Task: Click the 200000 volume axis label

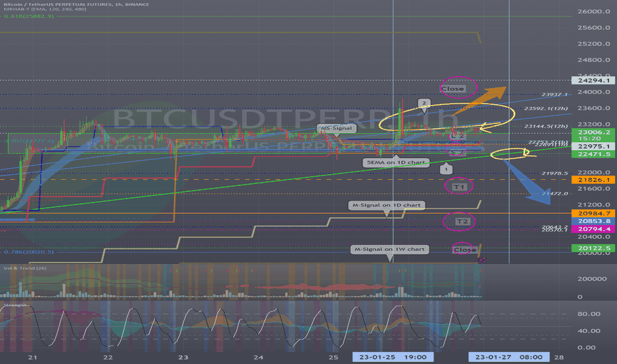Action: point(592,279)
